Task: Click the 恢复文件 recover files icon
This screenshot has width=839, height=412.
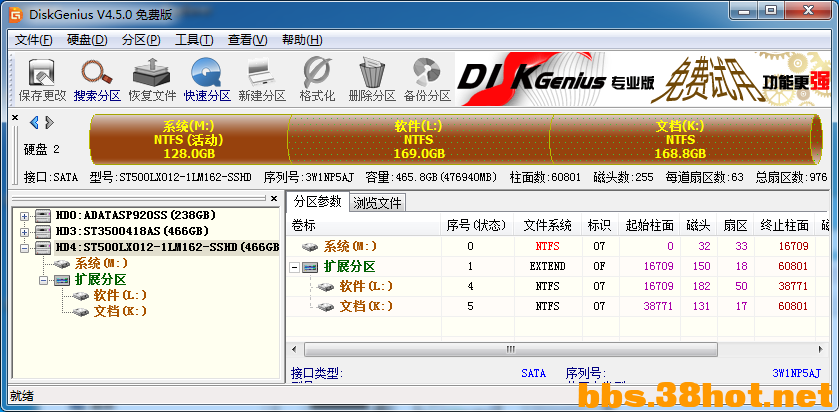Action: (x=152, y=73)
